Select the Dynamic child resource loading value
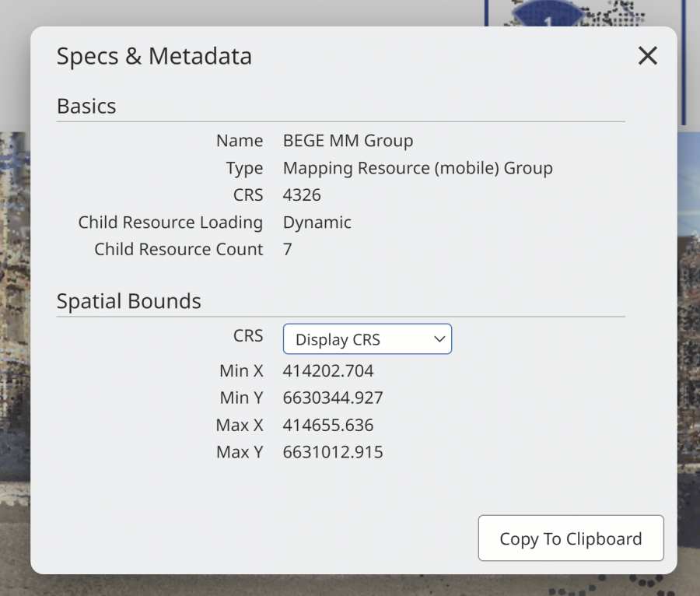This screenshot has height=596, width=700. [x=317, y=223]
